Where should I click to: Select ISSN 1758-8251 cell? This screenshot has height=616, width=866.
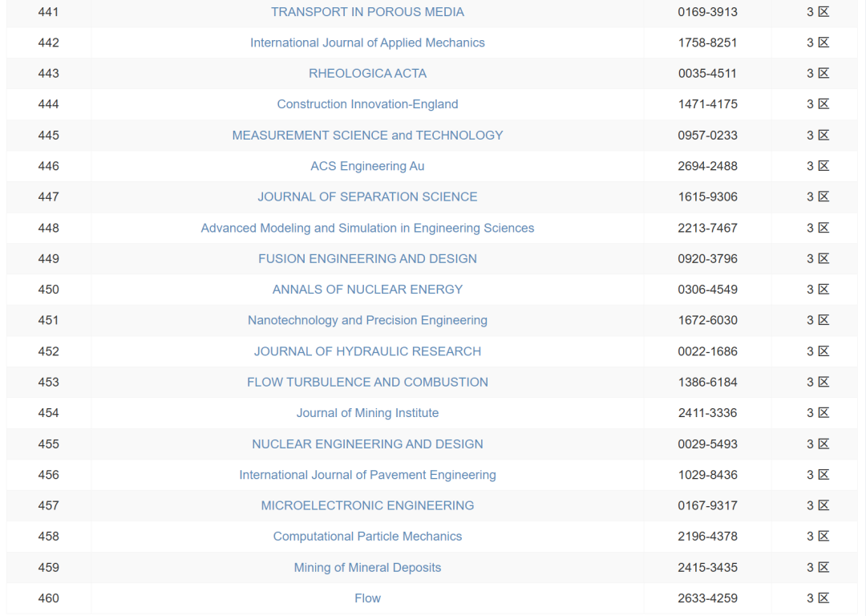[x=707, y=43]
